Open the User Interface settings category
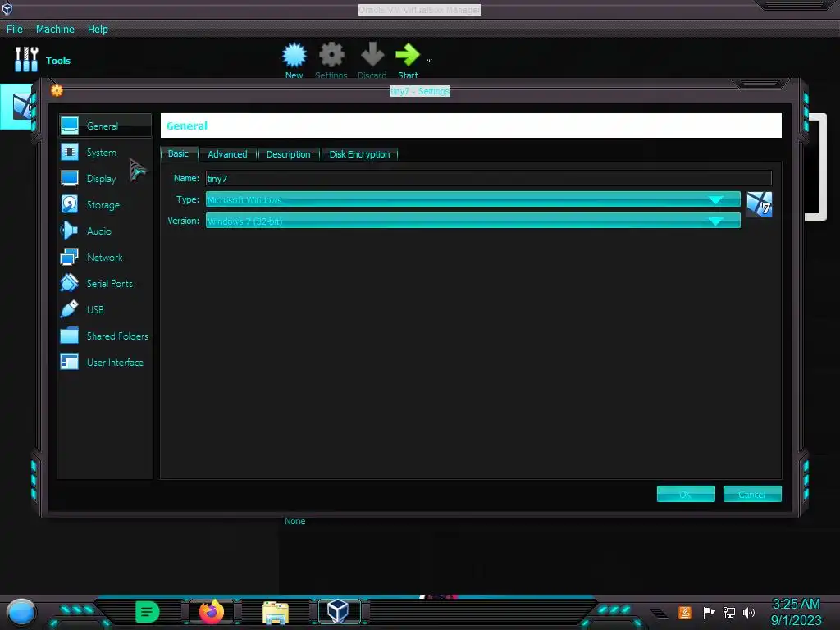The image size is (840, 630). [x=105, y=362]
